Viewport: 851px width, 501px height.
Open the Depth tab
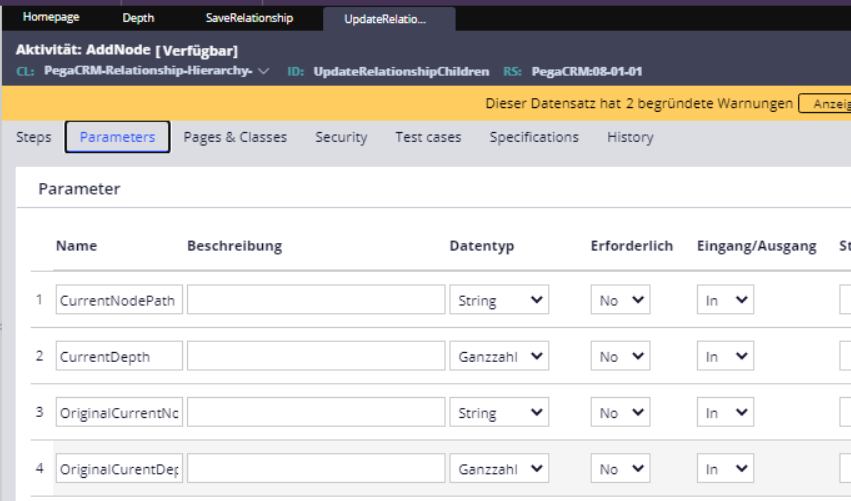point(138,18)
